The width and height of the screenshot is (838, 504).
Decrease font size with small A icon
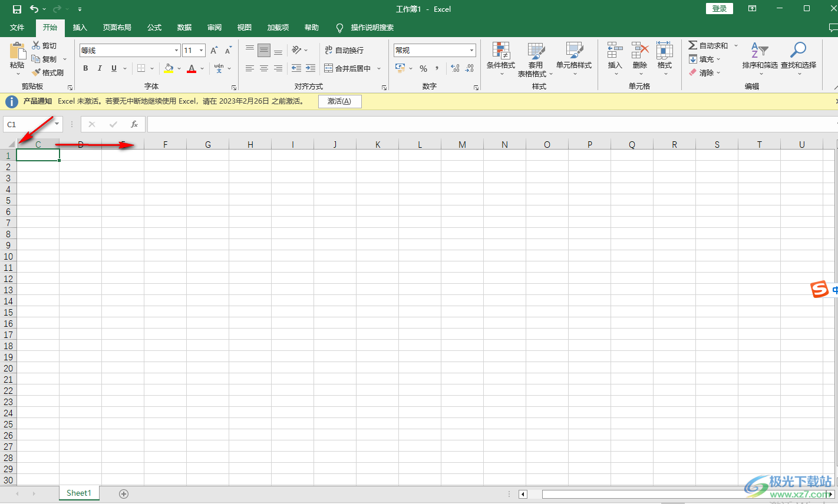tap(228, 51)
